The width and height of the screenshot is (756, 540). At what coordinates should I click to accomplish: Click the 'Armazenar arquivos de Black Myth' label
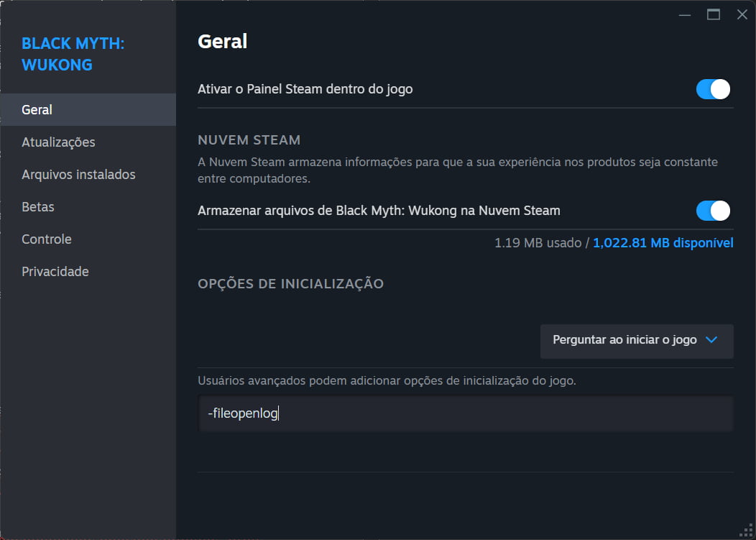[379, 211]
